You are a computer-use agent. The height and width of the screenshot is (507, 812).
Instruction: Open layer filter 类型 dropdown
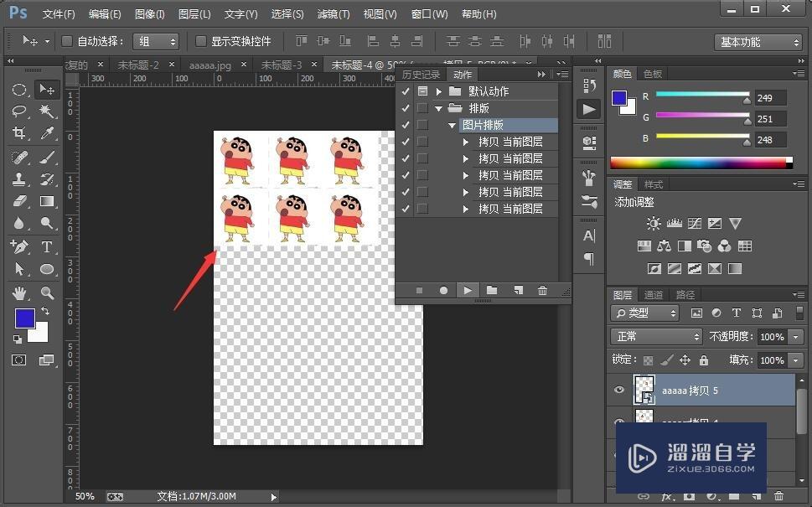click(644, 313)
